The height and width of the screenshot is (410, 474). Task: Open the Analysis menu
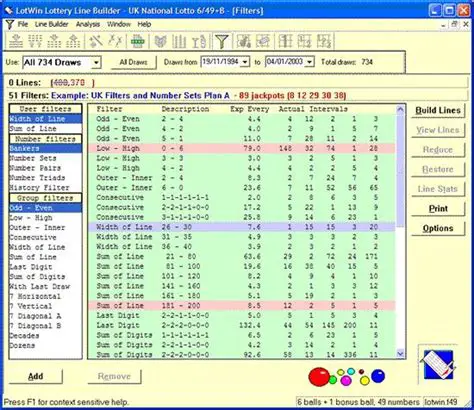coord(88,24)
